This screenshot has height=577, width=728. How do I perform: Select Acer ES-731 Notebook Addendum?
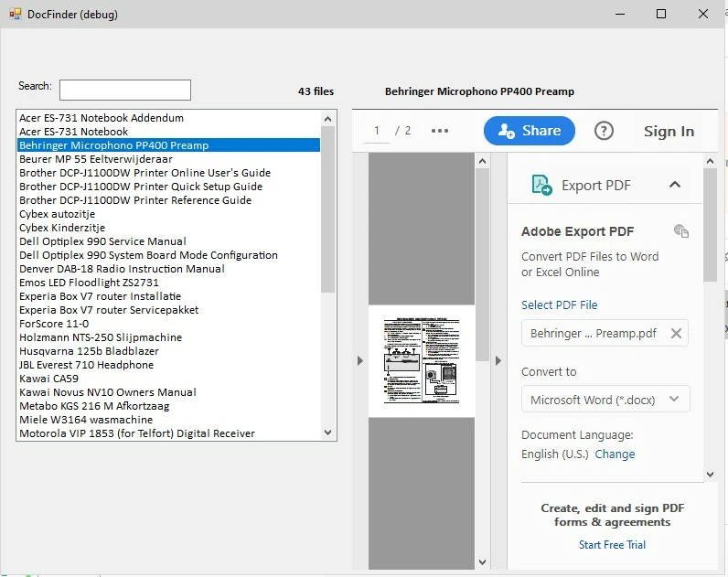tap(168, 118)
